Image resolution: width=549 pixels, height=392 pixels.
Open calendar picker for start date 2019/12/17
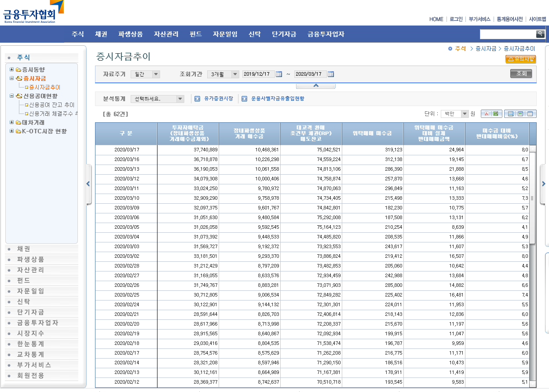279,74
